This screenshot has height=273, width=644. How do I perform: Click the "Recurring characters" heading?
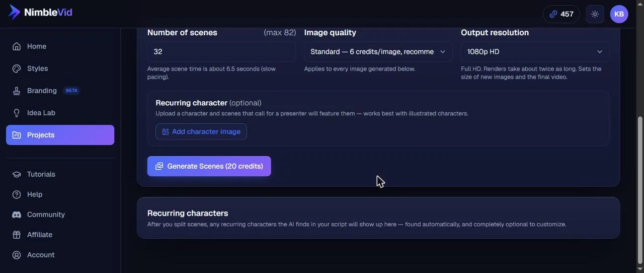[x=188, y=213]
